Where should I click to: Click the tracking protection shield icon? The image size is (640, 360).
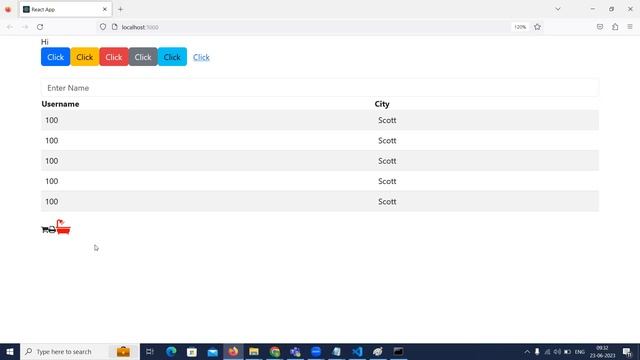coord(103,27)
